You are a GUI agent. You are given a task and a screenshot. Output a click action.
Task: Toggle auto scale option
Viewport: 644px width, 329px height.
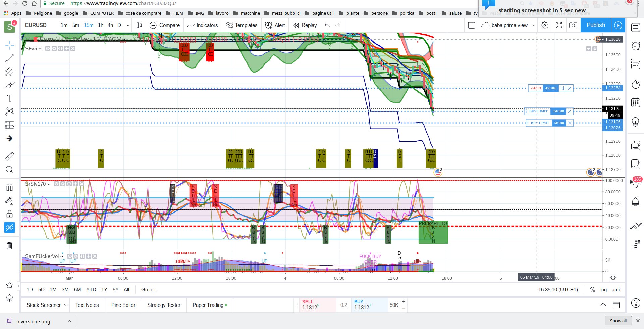pyautogui.click(x=616, y=290)
